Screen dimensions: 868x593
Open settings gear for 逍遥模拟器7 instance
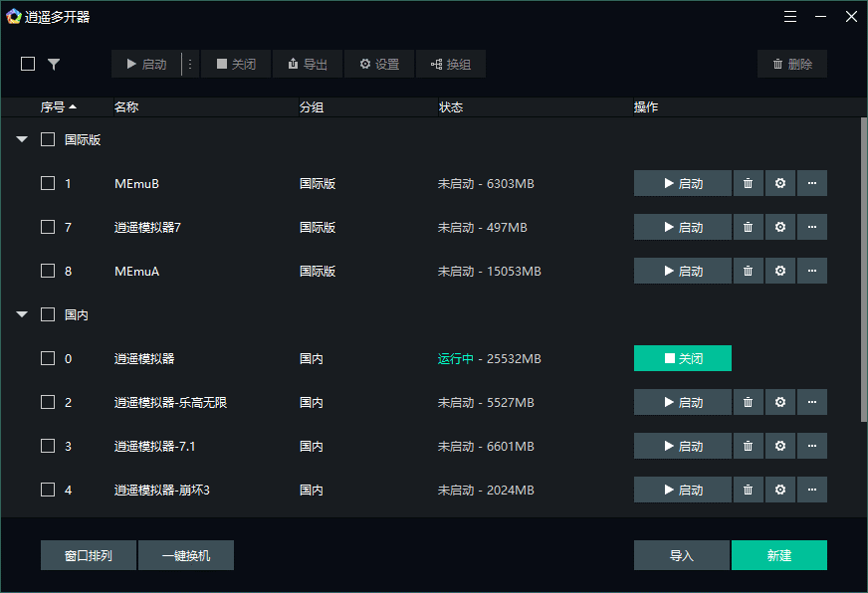coord(779,227)
